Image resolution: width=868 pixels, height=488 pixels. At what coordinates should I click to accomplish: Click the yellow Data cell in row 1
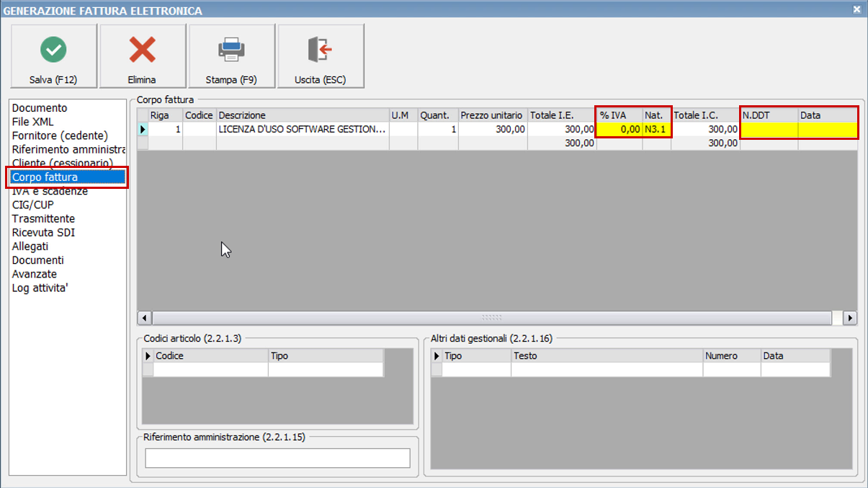[x=828, y=129]
